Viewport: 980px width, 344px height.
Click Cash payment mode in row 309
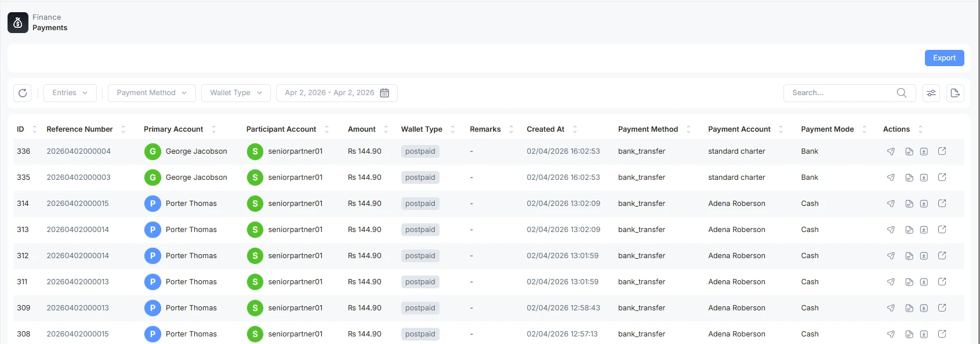(x=810, y=308)
